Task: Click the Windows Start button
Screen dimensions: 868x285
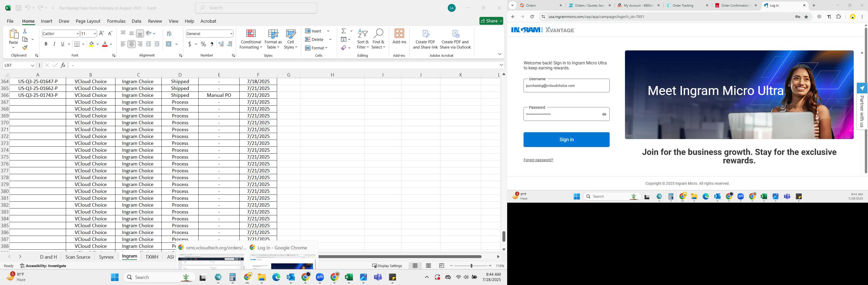Action: [115, 277]
